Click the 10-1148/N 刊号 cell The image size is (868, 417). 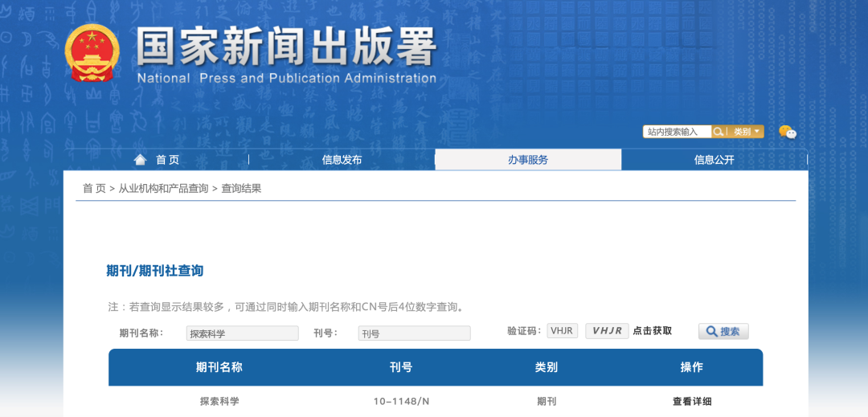click(x=401, y=402)
